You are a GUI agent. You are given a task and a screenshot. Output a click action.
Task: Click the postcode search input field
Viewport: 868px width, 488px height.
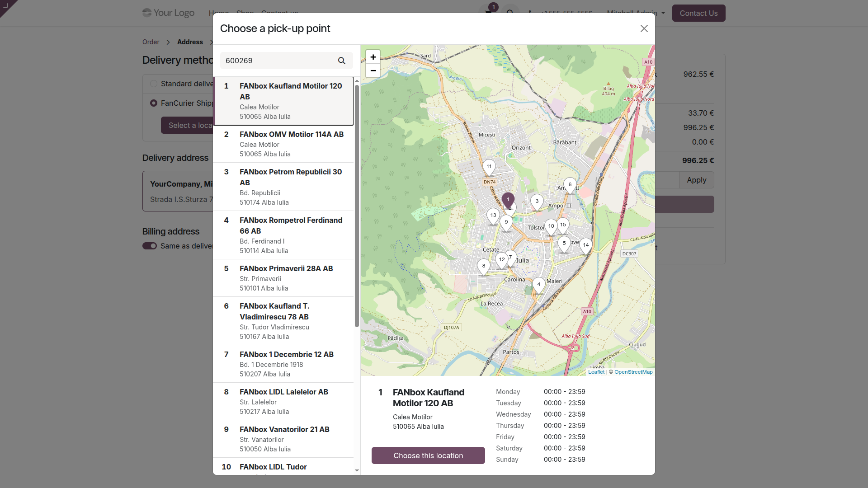[x=278, y=61]
